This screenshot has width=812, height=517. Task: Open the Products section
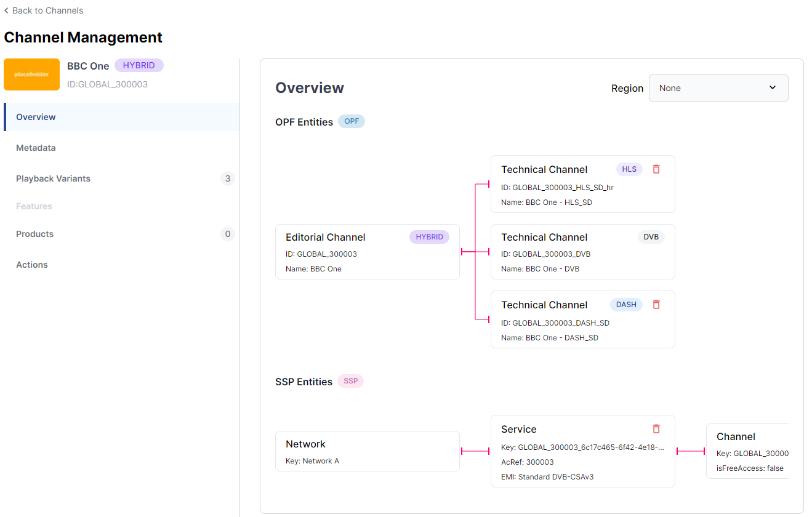click(x=34, y=234)
